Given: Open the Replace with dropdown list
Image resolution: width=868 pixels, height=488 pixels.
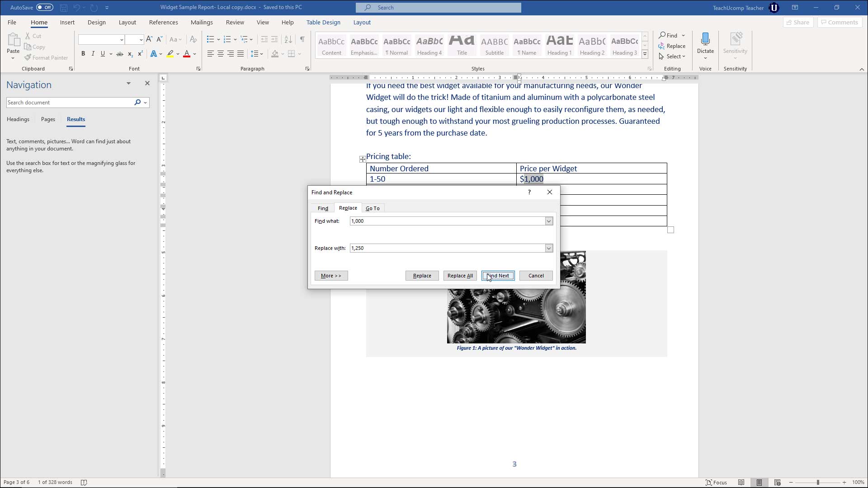Looking at the screenshot, I should click(x=549, y=248).
